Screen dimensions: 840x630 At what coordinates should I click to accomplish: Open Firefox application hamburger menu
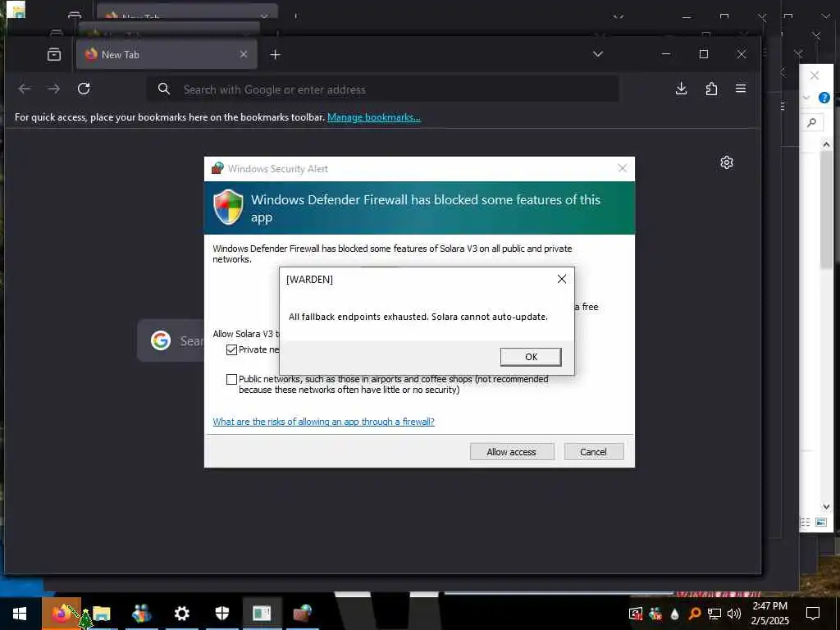coord(741,89)
